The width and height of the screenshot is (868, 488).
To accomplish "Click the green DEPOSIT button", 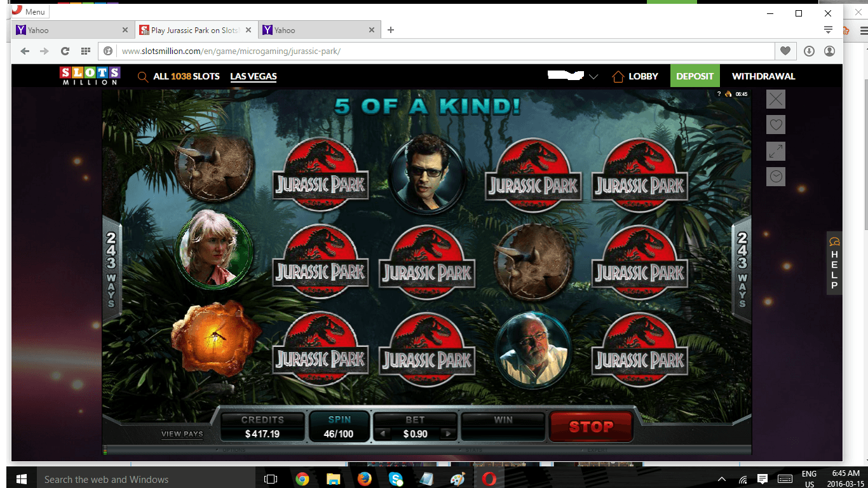I will (695, 76).
